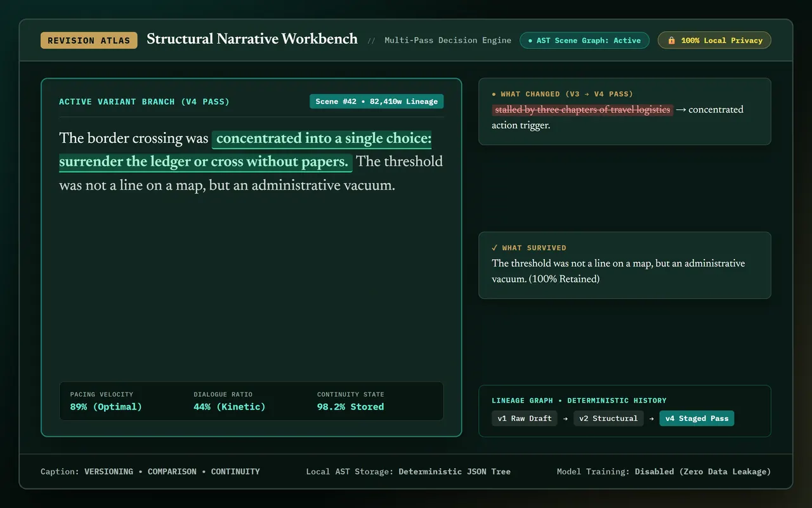Click the REVISION ATLAS badge
The image size is (812, 508).
89,40
